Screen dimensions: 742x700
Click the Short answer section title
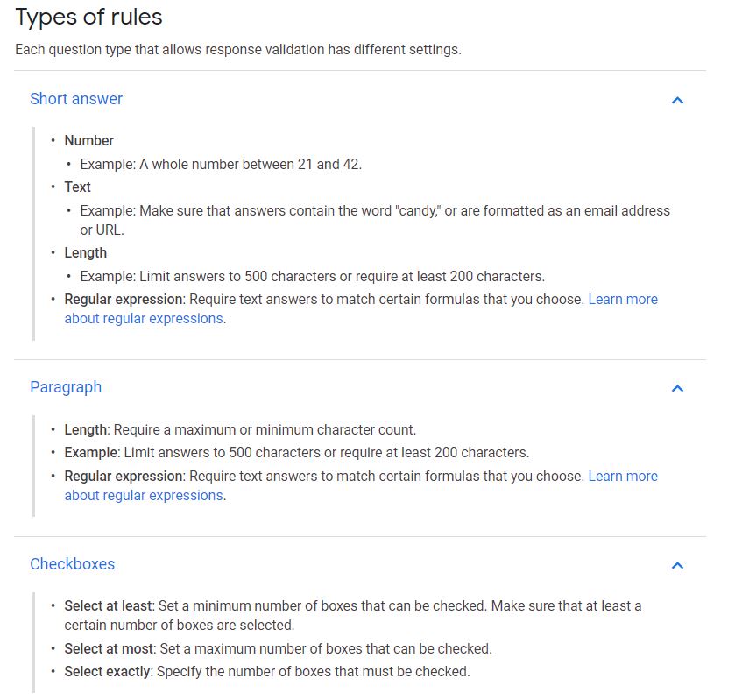76,99
